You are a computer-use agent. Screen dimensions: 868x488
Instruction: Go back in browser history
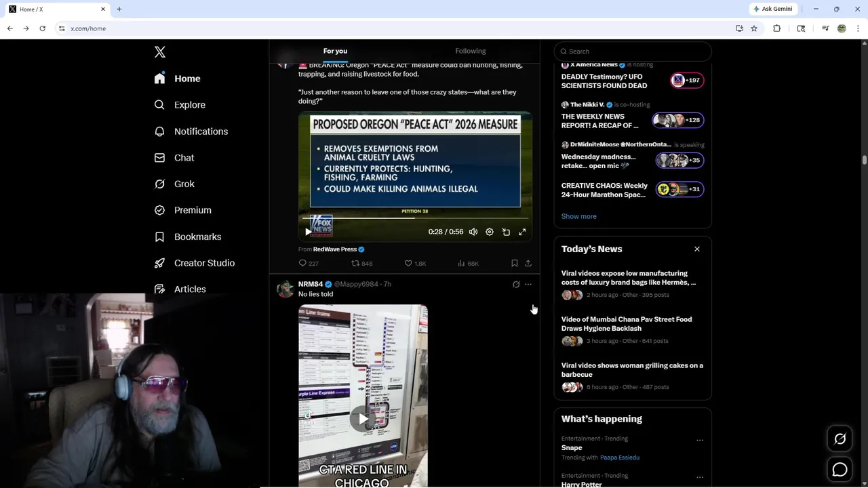(x=9, y=28)
